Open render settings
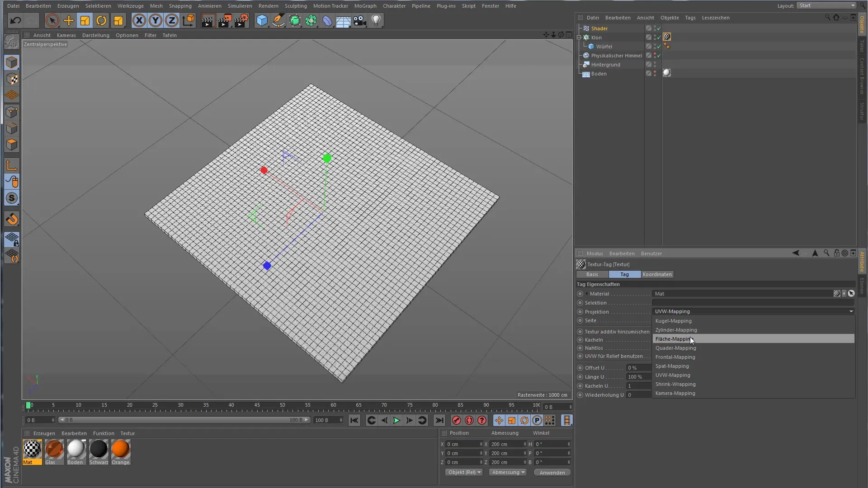Screen dimensions: 868x488 pyautogui.click(x=241, y=20)
